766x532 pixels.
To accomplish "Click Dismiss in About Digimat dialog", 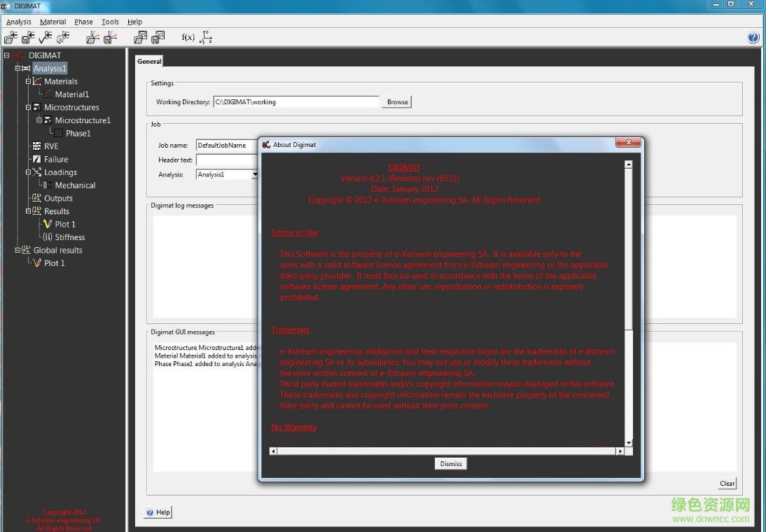I will (450, 463).
